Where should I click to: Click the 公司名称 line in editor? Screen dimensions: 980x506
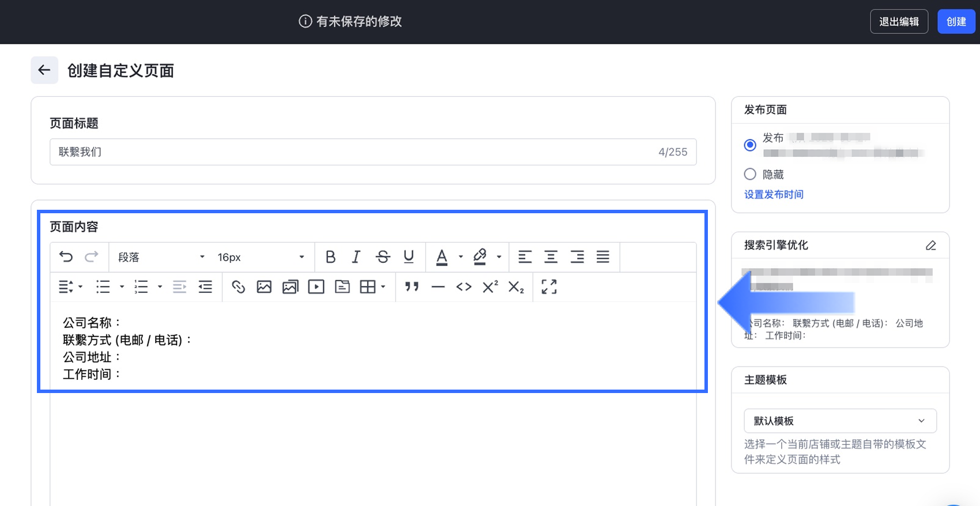click(x=92, y=323)
